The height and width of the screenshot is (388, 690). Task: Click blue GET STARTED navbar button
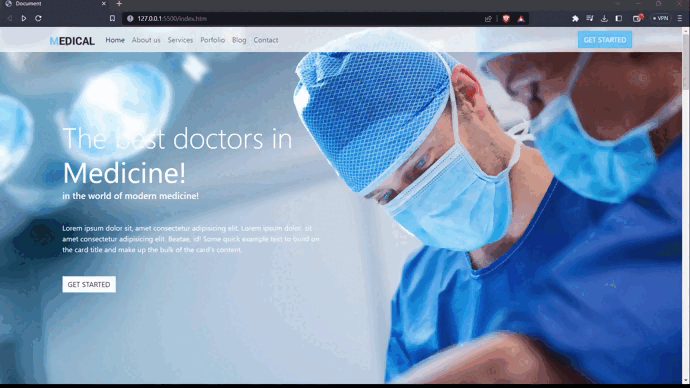click(x=605, y=40)
